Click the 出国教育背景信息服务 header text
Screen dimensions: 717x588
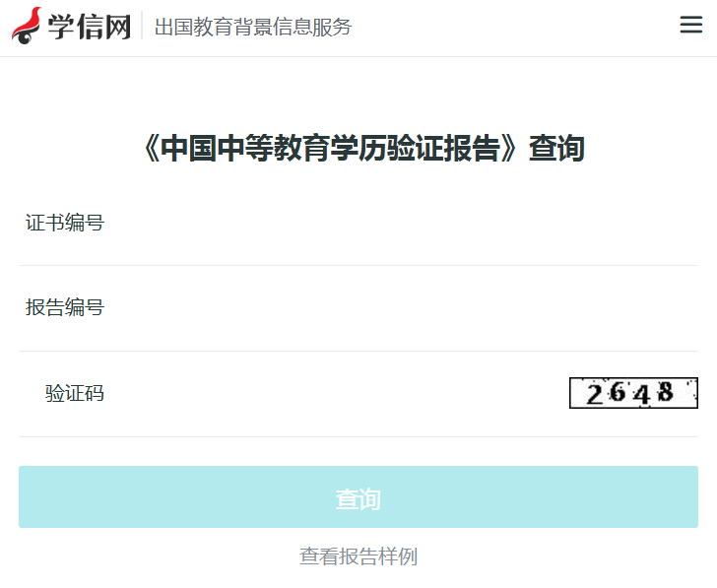[x=253, y=27]
